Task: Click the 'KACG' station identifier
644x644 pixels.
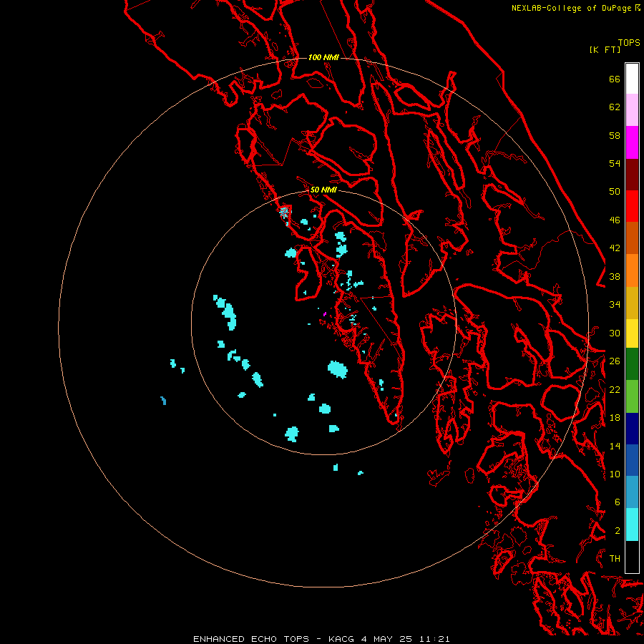Action: pyautogui.click(x=341, y=639)
